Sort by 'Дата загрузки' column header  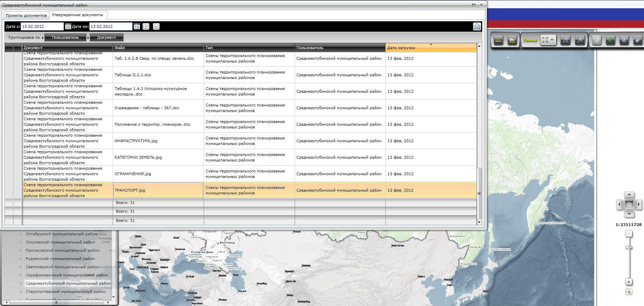click(431, 48)
